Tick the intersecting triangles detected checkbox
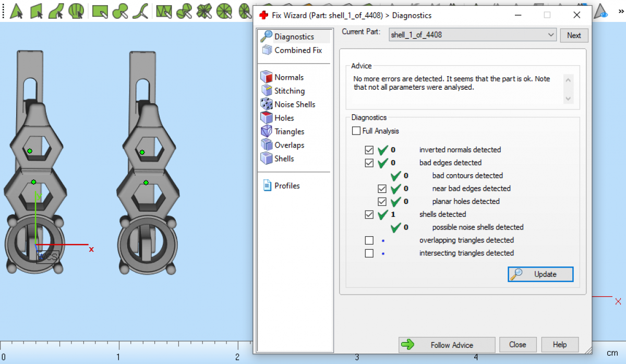The image size is (626, 364). pos(369,253)
